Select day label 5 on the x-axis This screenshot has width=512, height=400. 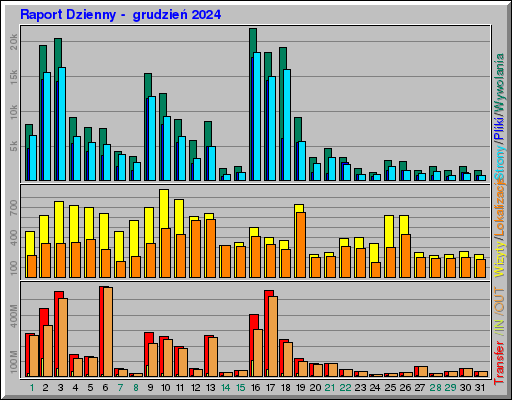90,388
